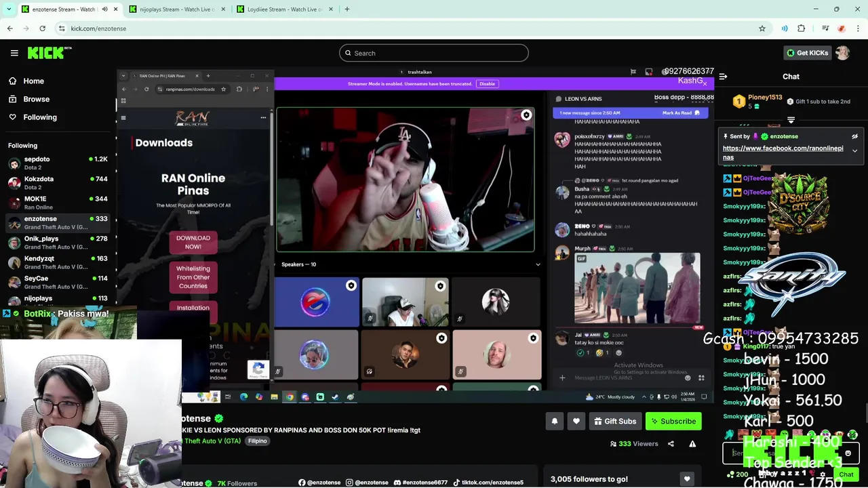This screenshot has height=488, width=868.
Task: Click heart on followers goal card
Action: 687,479
